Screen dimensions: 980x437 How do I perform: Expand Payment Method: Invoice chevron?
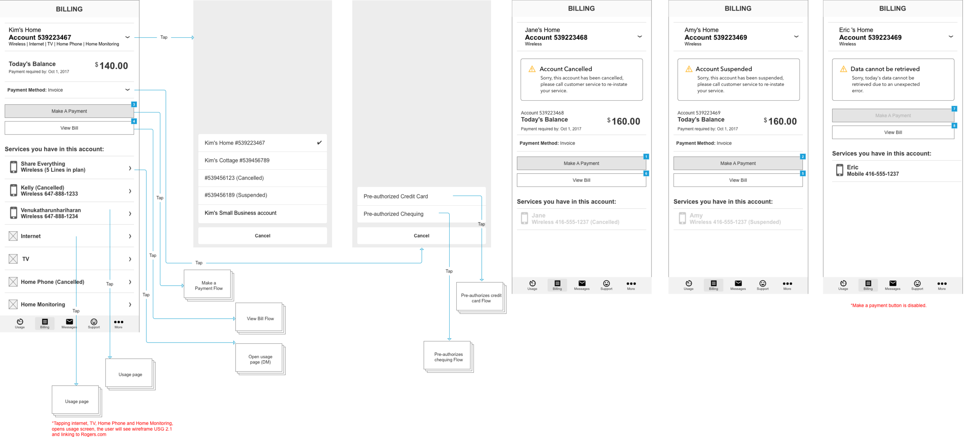127,90
